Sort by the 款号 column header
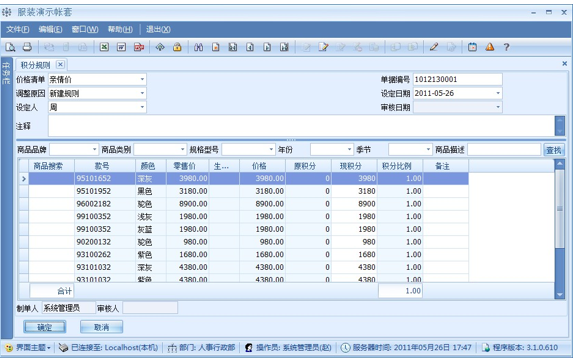This screenshot has width=578, height=360. coord(105,166)
